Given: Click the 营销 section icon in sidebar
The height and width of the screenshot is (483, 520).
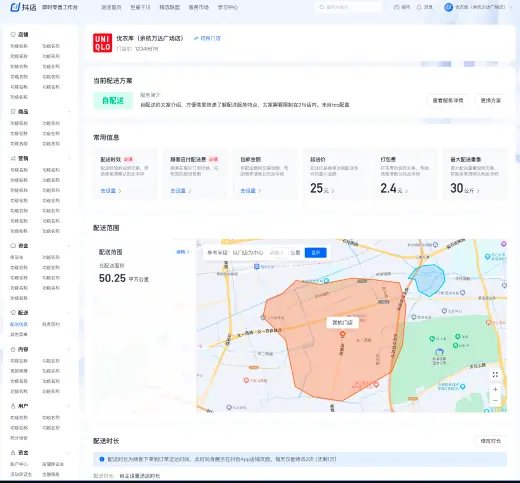Looking at the screenshot, I should click(13, 158).
